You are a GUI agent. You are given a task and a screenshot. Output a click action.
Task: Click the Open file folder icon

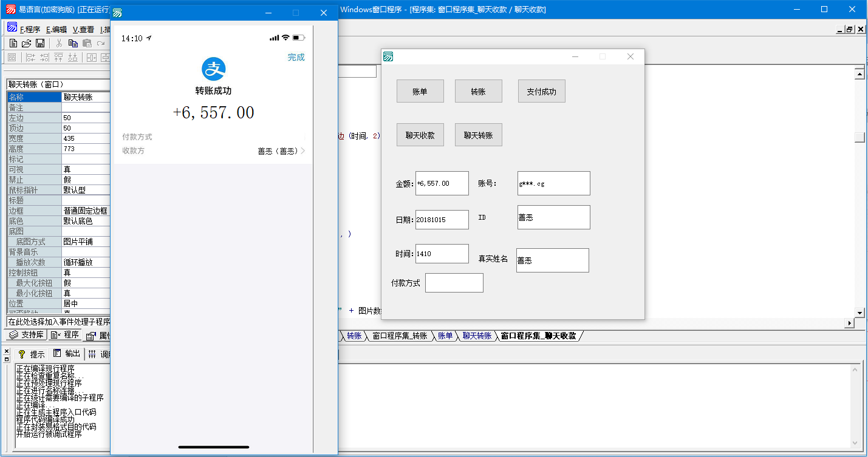point(26,43)
